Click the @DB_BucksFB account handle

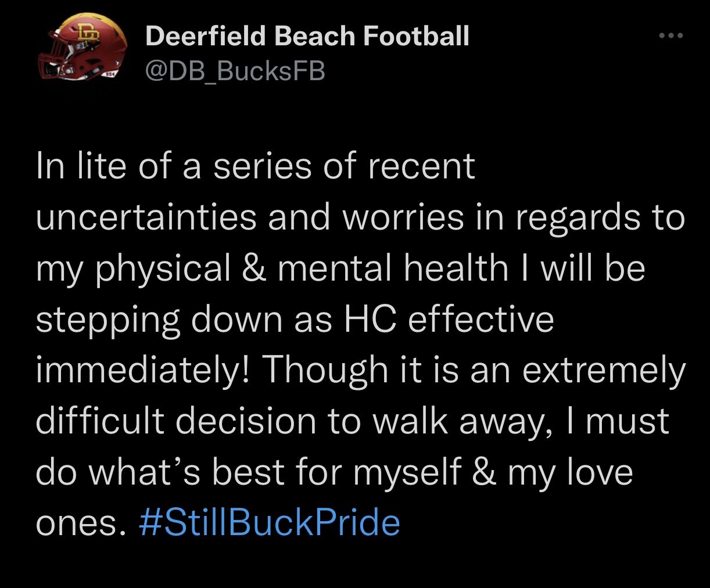click(235, 71)
